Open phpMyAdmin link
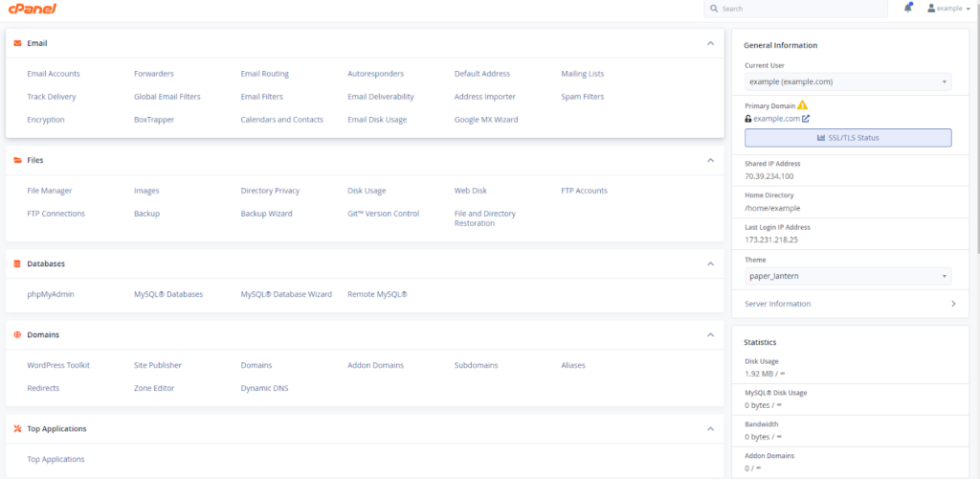980x479 pixels. click(x=51, y=294)
